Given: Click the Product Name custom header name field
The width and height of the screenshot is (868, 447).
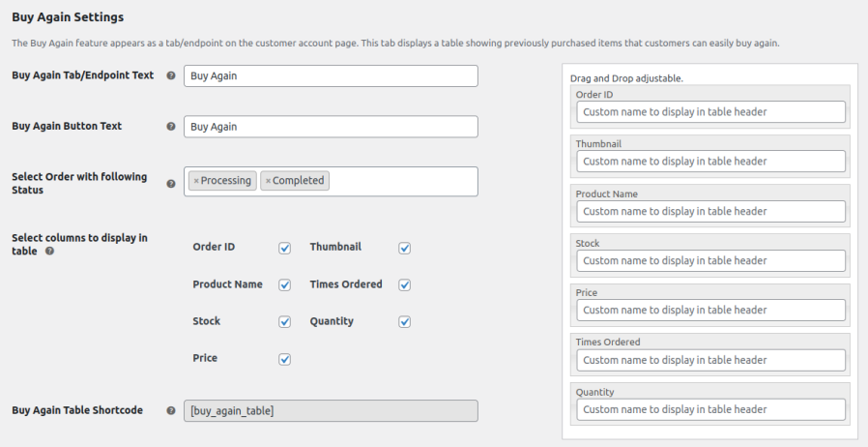Looking at the screenshot, I should (x=710, y=211).
